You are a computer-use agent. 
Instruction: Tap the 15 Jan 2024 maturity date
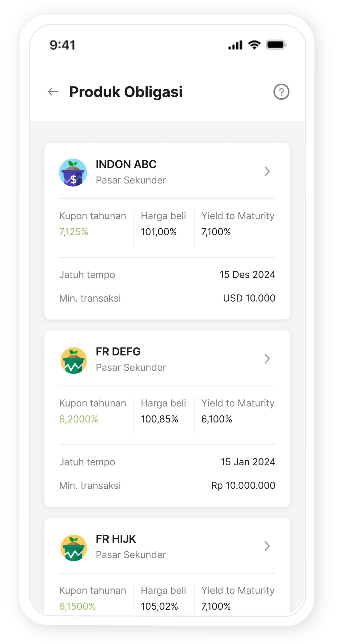tap(248, 462)
